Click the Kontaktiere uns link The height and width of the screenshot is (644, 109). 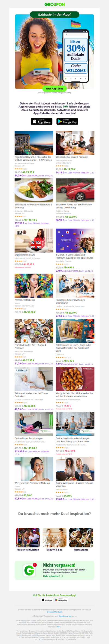(65, 616)
